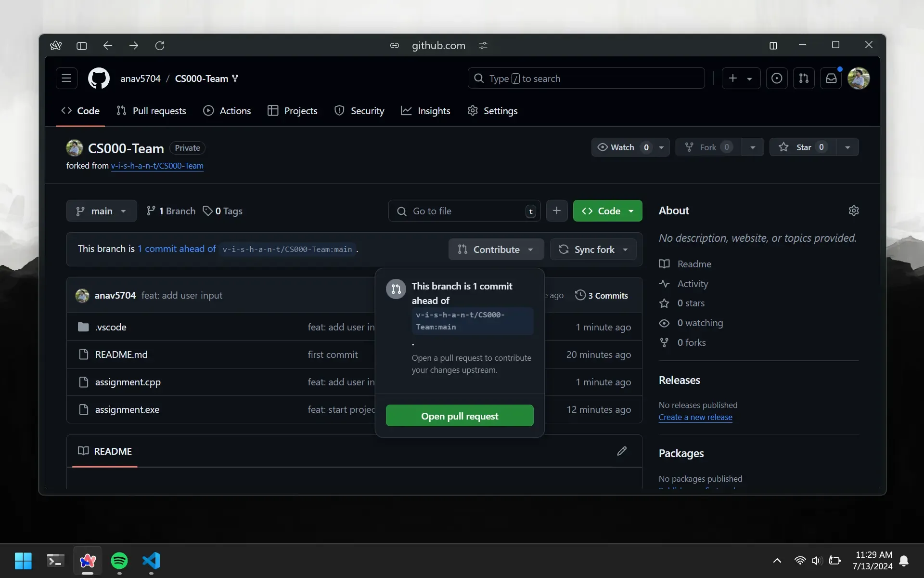Open pull requests icon in header
The image size is (924, 578).
pyautogui.click(x=804, y=79)
